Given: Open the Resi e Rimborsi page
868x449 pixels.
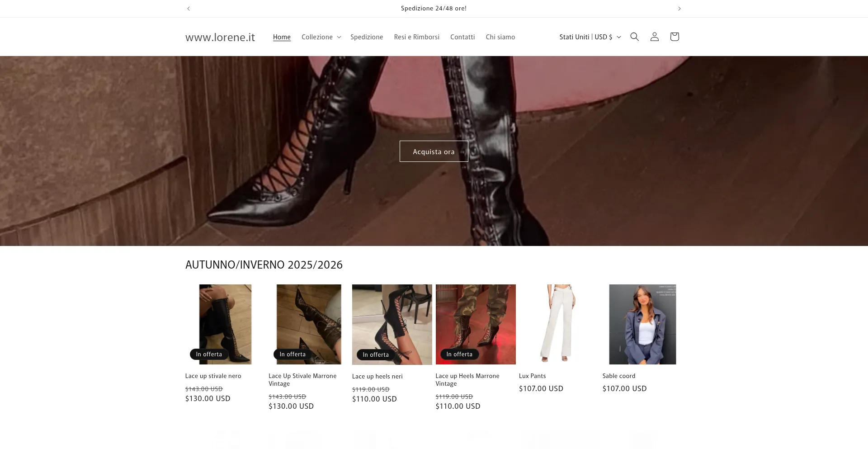Looking at the screenshot, I should pyautogui.click(x=416, y=37).
